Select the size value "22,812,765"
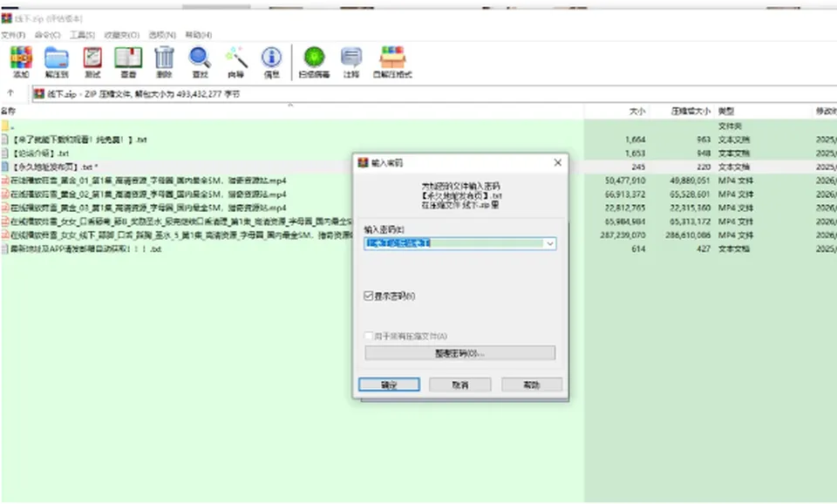 coord(625,208)
